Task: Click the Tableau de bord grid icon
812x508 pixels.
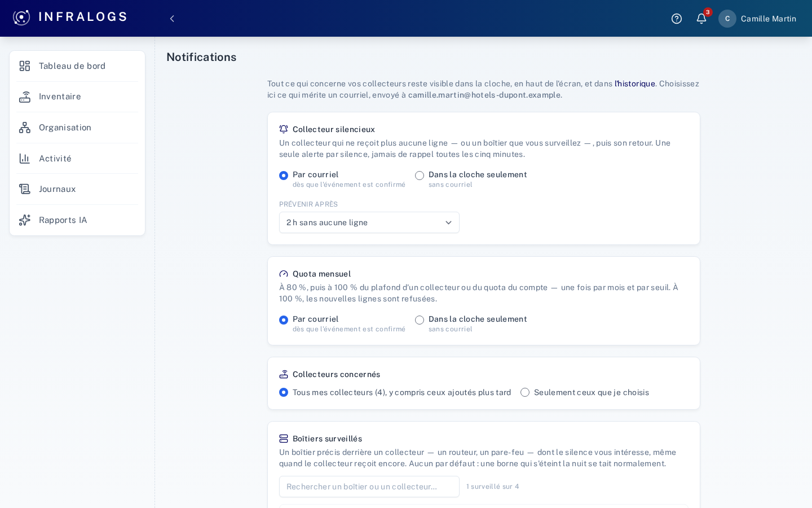Action: [x=25, y=66]
